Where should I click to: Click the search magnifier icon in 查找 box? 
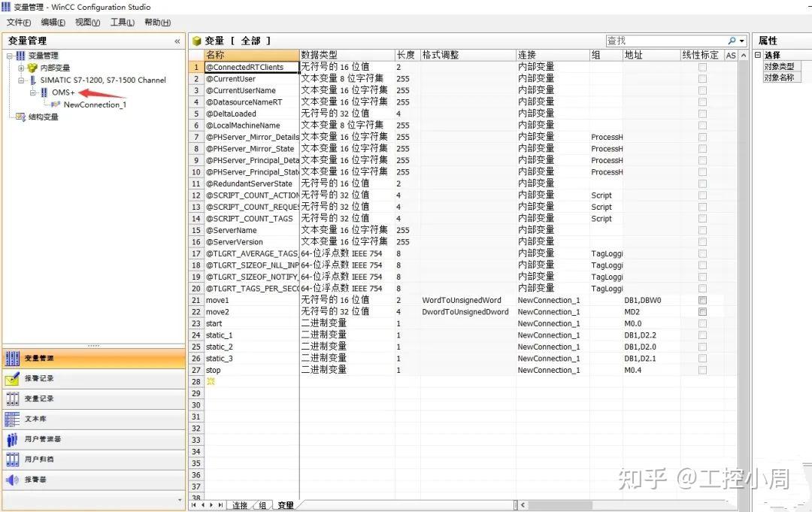click(730, 40)
